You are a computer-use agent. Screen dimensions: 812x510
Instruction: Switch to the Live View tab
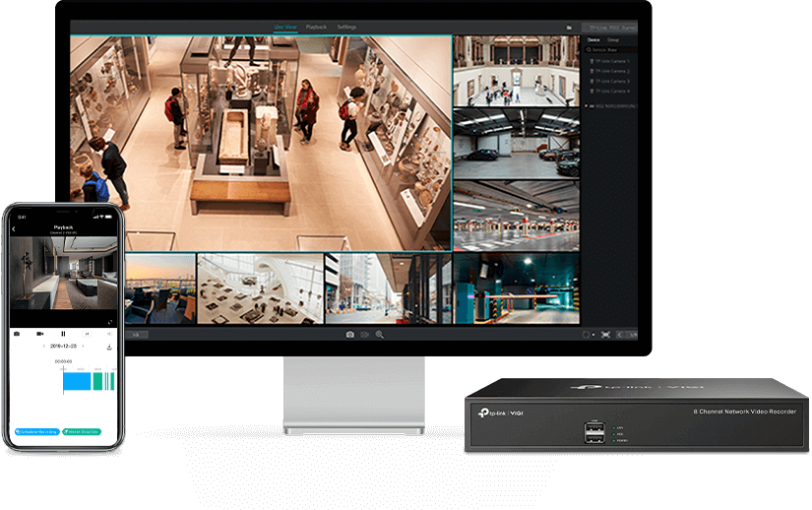pyautogui.click(x=285, y=27)
